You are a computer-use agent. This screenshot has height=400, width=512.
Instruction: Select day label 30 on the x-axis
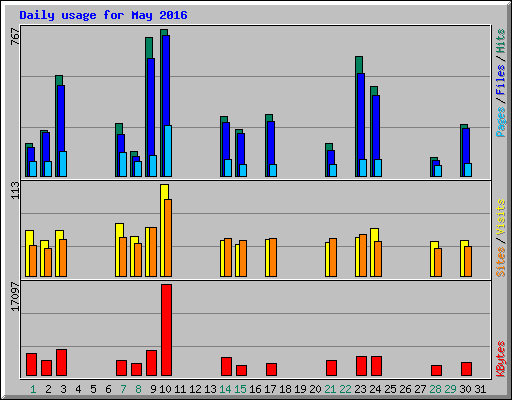point(465,389)
